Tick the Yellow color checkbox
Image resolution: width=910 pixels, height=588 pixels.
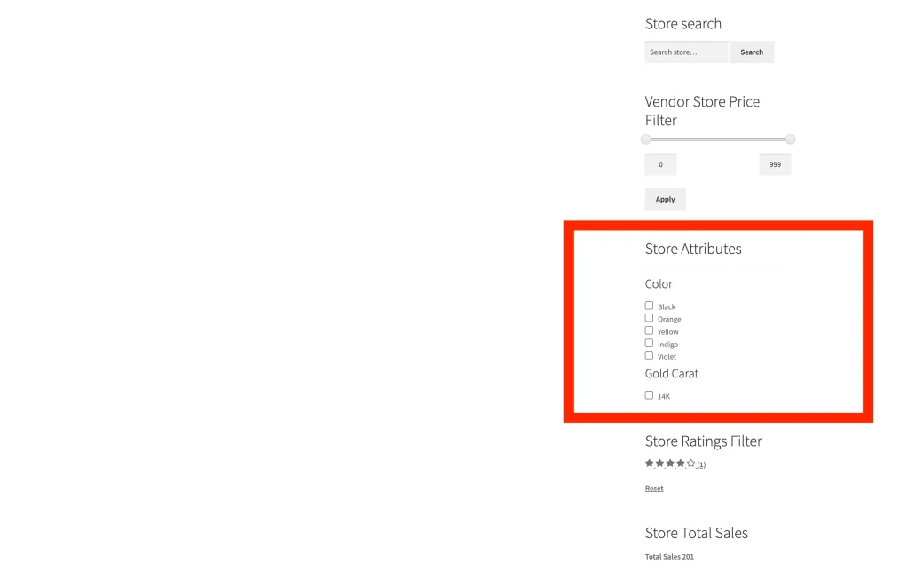(x=649, y=330)
